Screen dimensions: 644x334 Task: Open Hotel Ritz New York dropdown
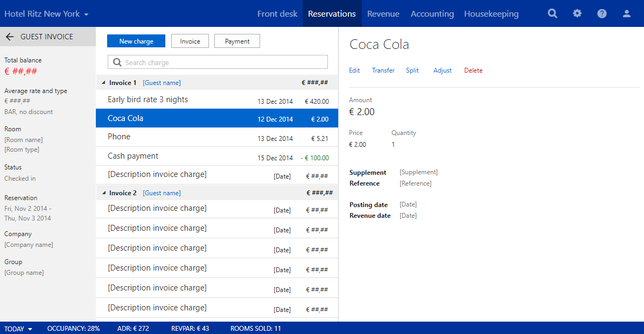pos(46,14)
